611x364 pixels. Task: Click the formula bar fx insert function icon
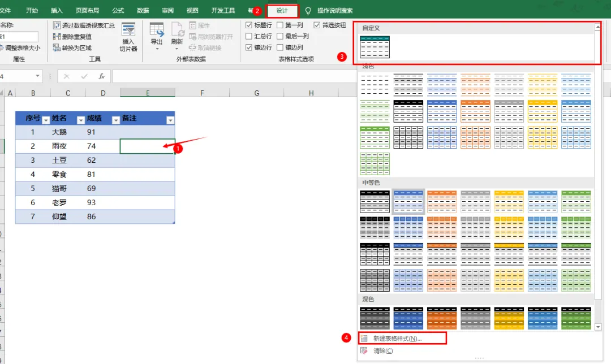pyautogui.click(x=101, y=76)
